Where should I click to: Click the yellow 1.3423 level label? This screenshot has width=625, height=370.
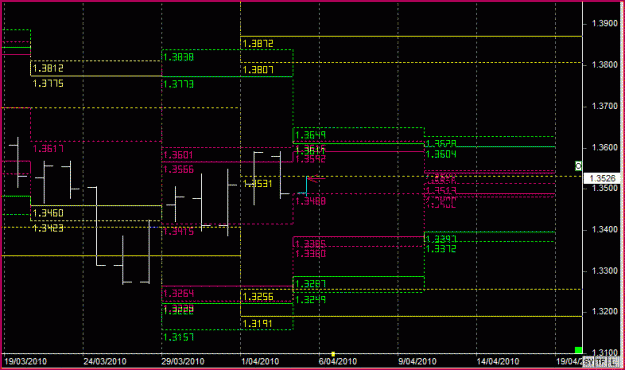[x=48, y=228]
